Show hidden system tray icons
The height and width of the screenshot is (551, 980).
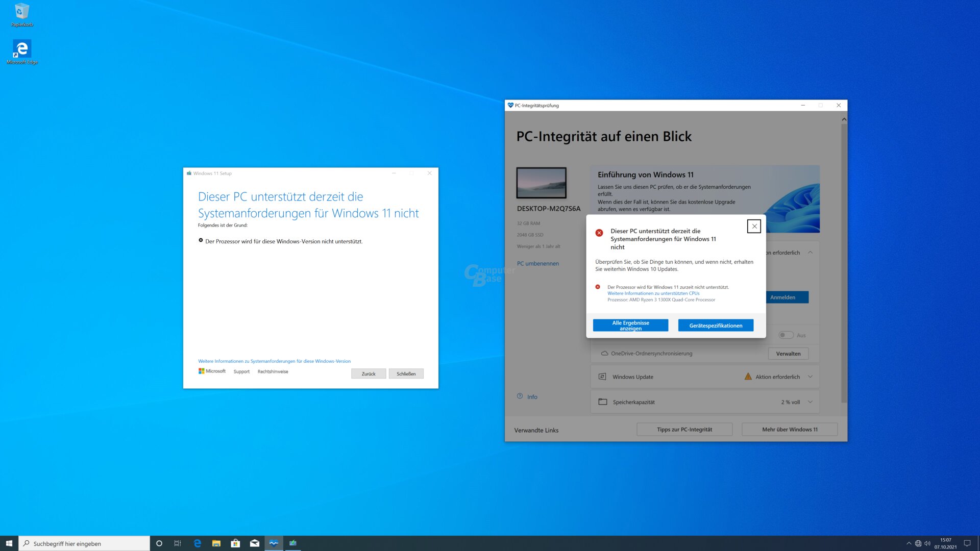point(909,543)
